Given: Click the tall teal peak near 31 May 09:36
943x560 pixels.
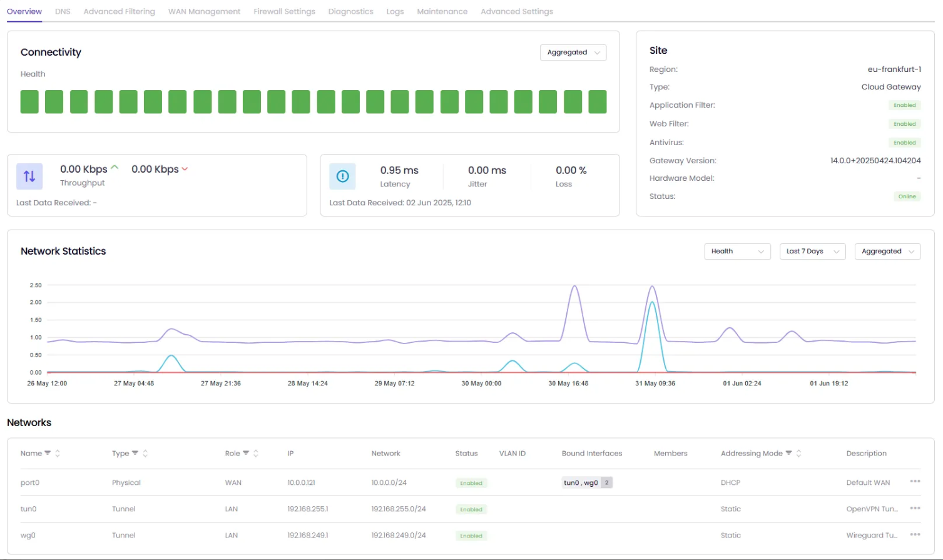Looking at the screenshot, I should 652,303.
